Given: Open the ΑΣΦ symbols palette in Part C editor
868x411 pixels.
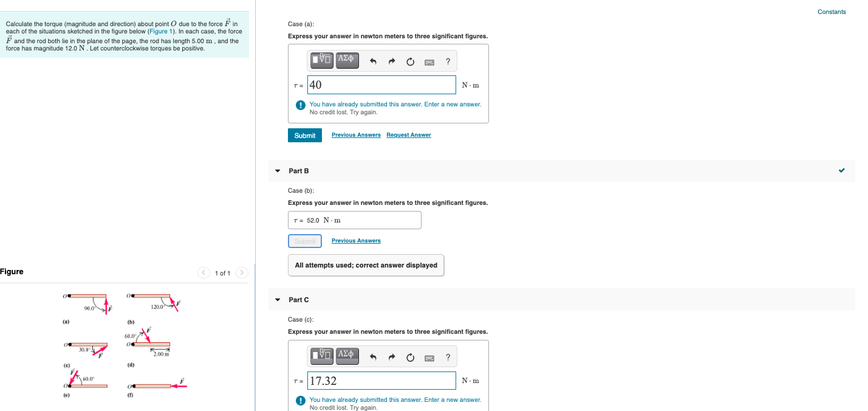Looking at the screenshot, I should pyautogui.click(x=346, y=356).
